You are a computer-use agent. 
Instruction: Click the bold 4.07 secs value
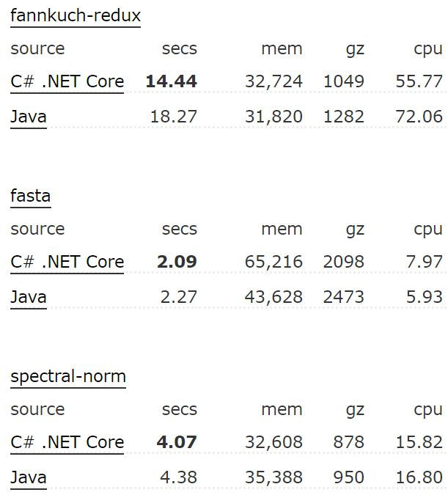pyautogui.click(x=177, y=441)
